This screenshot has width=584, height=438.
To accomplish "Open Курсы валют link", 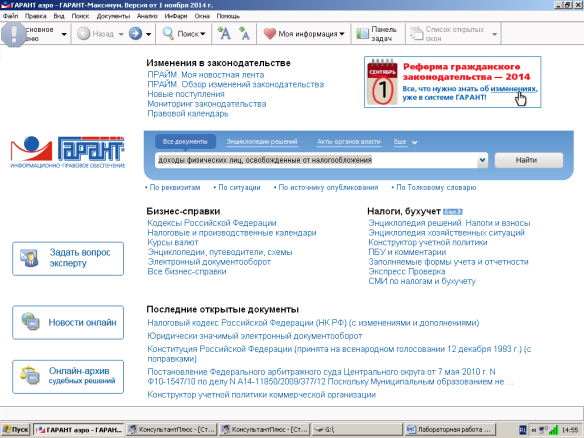I will click(173, 242).
